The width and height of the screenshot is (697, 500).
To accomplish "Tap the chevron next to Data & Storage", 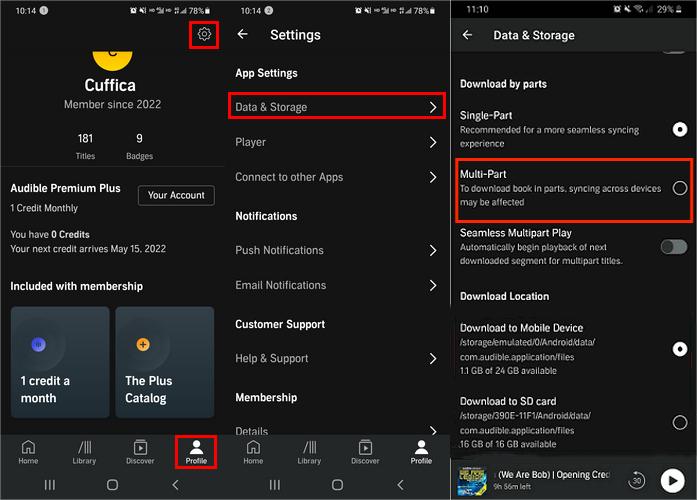I will click(x=433, y=107).
